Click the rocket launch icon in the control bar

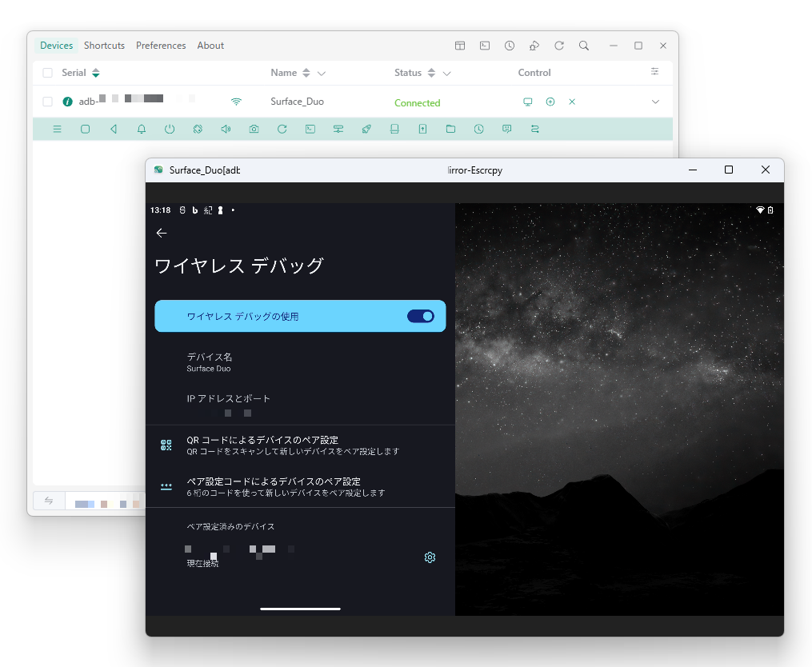[x=366, y=129]
